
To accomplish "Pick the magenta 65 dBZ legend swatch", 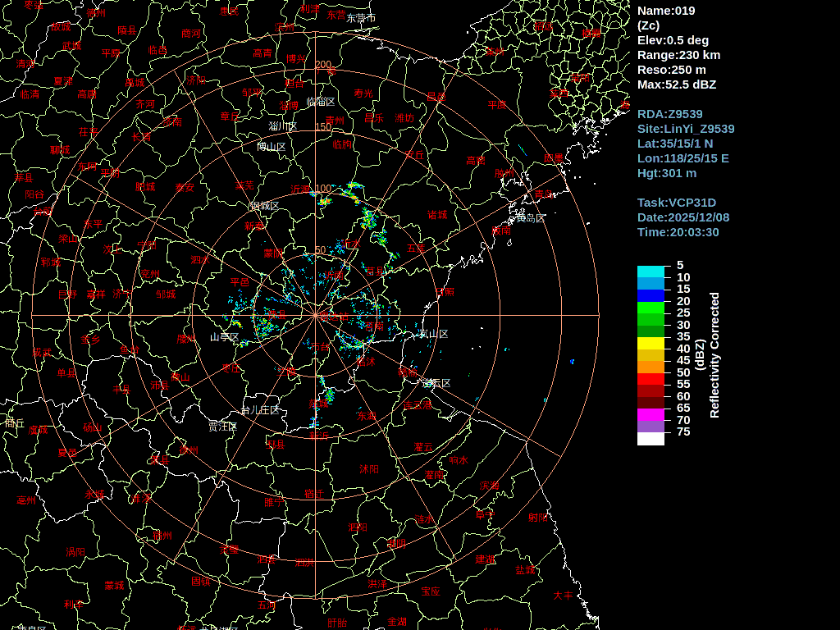I will pos(651,414).
